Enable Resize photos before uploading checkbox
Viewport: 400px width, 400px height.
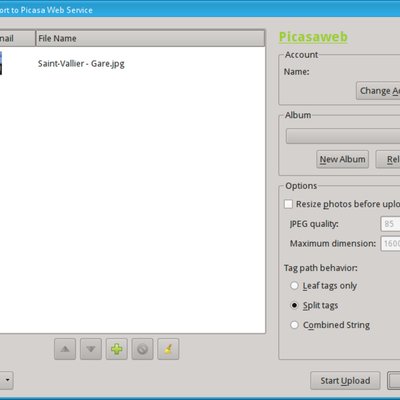click(x=288, y=204)
